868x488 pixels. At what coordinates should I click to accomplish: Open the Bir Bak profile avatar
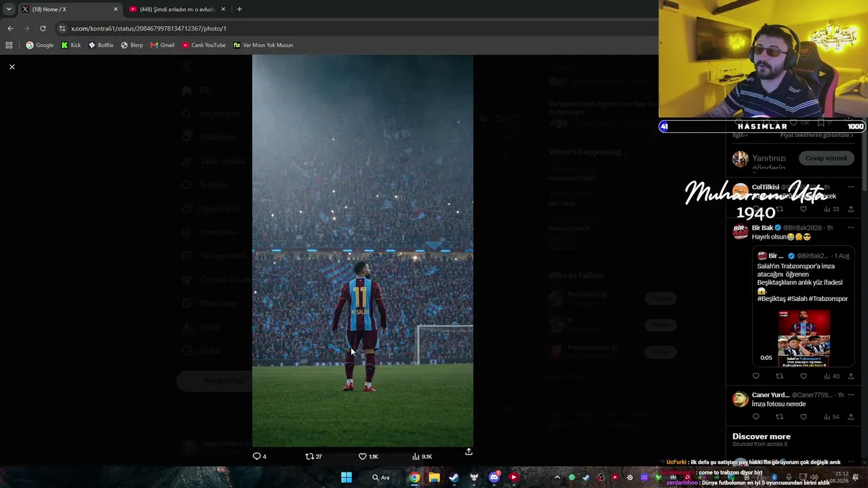tap(741, 232)
